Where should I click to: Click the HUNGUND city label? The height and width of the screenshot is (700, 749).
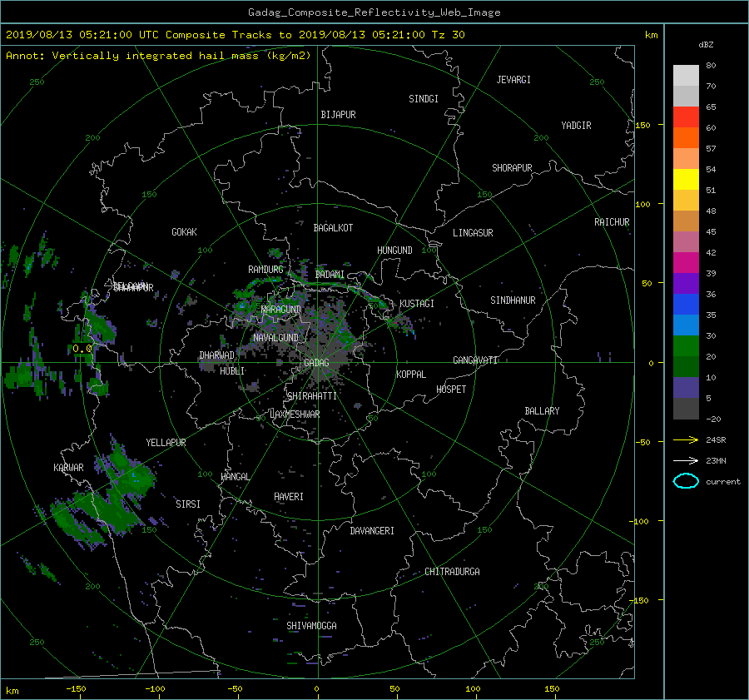tap(394, 251)
